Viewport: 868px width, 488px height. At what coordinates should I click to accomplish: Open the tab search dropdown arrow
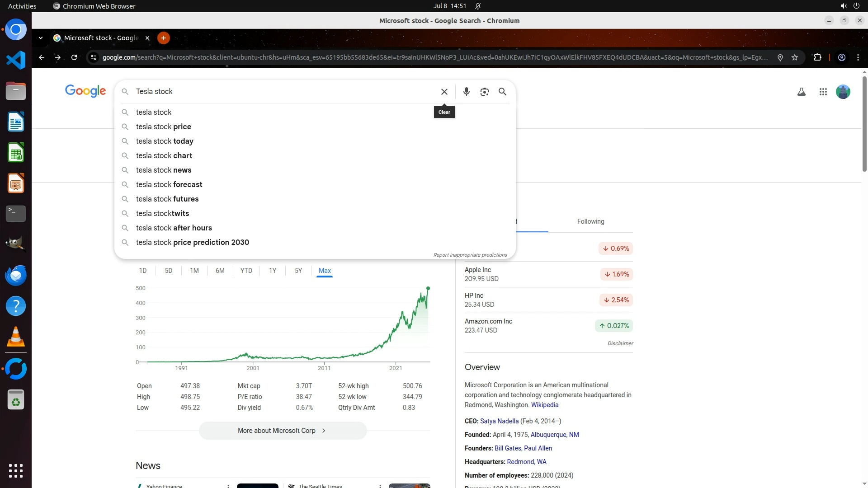pos(41,38)
